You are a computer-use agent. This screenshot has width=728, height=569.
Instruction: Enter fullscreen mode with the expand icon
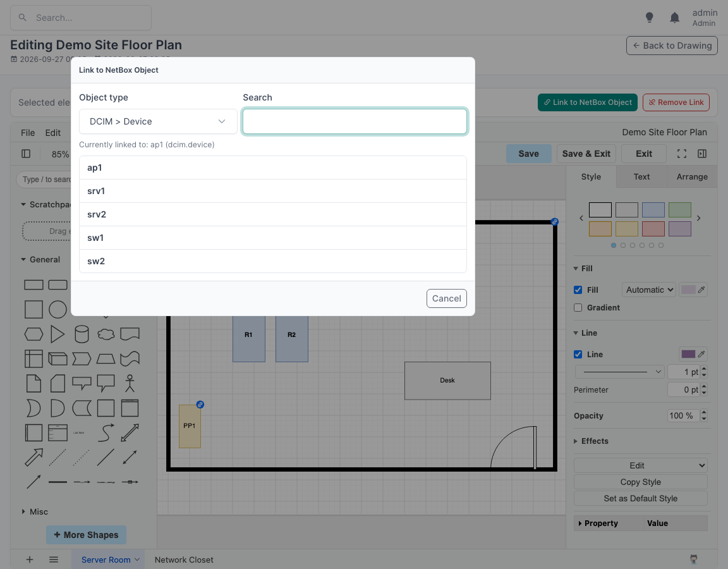pyautogui.click(x=682, y=154)
